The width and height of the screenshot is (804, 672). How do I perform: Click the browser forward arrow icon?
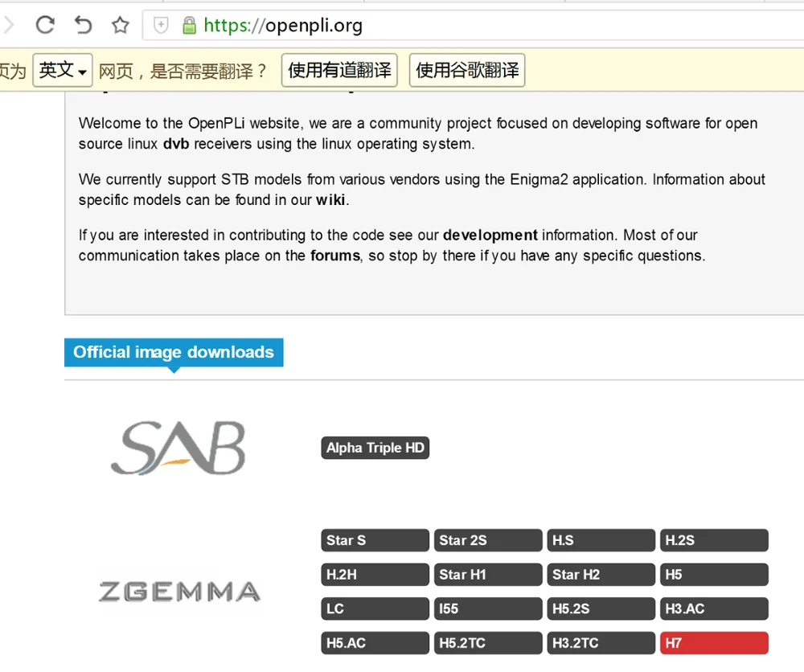point(8,25)
